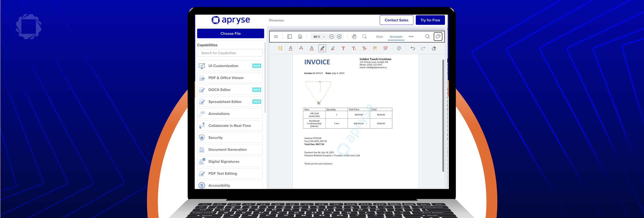Open the Document Generation capability
Image resolution: width=644 pixels, height=218 pixels.
tap(230, 150)
